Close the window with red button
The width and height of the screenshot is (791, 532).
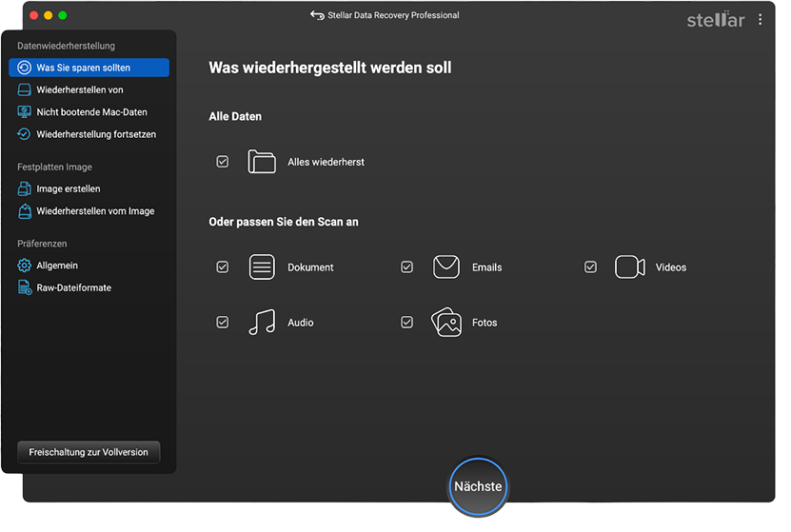click(x=34, y=15)
